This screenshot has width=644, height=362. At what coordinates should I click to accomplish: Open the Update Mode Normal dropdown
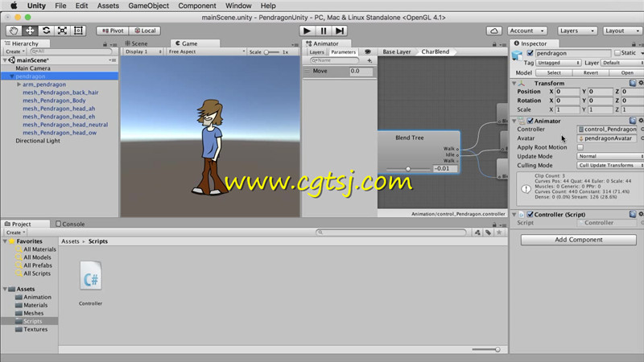click(x=610, y=156)
